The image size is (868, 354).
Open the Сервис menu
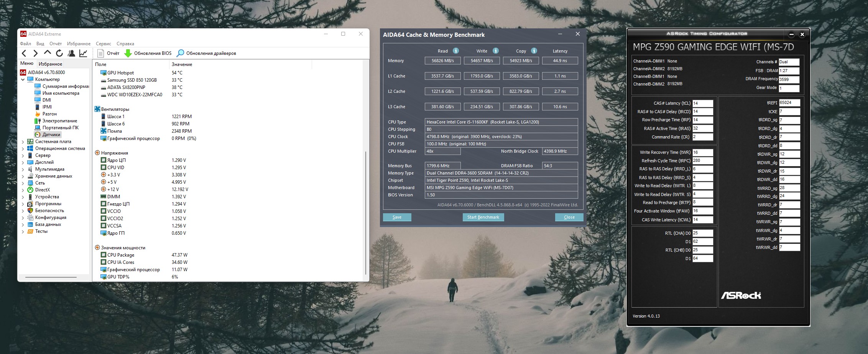(104, 44)
